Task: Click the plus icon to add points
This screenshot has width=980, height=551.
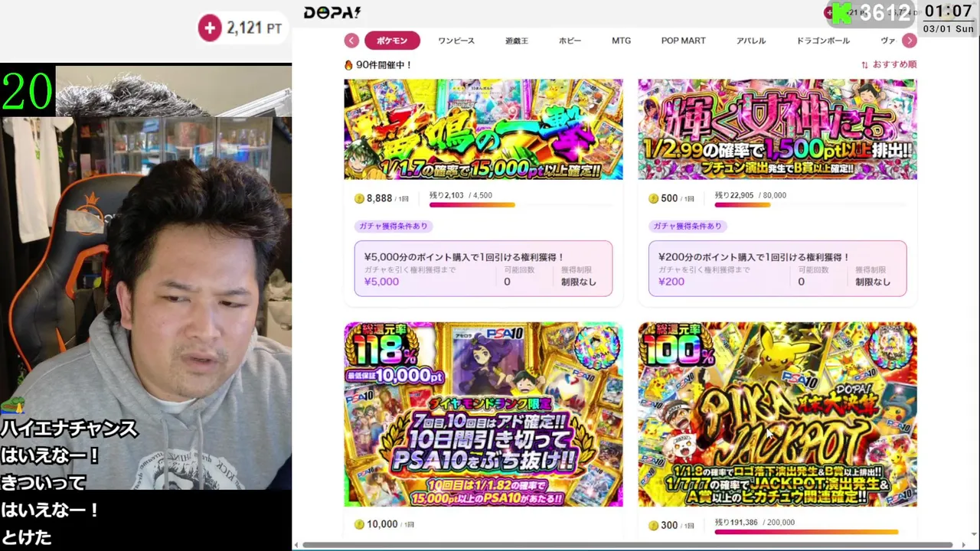Action: click(209, 28)
